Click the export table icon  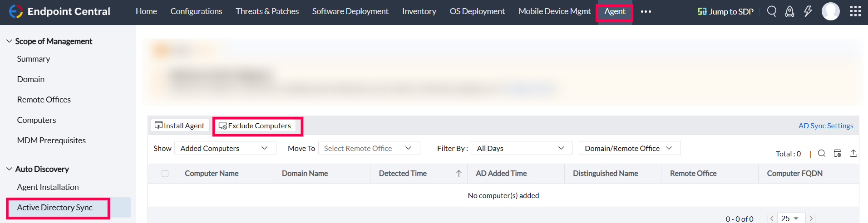pos(853,153)
